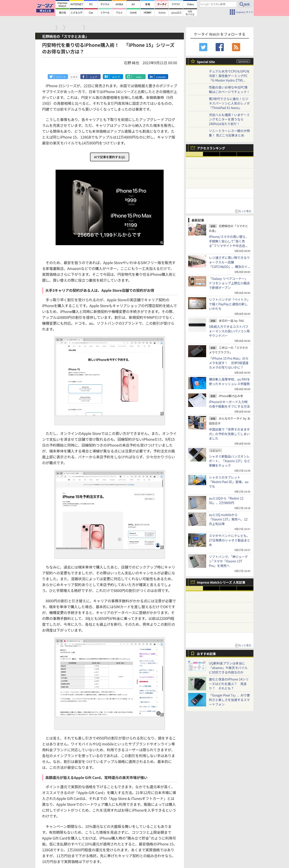Click もっと見る under アクセスランキング
The image size is (289, 868).
tap(243, 211)
